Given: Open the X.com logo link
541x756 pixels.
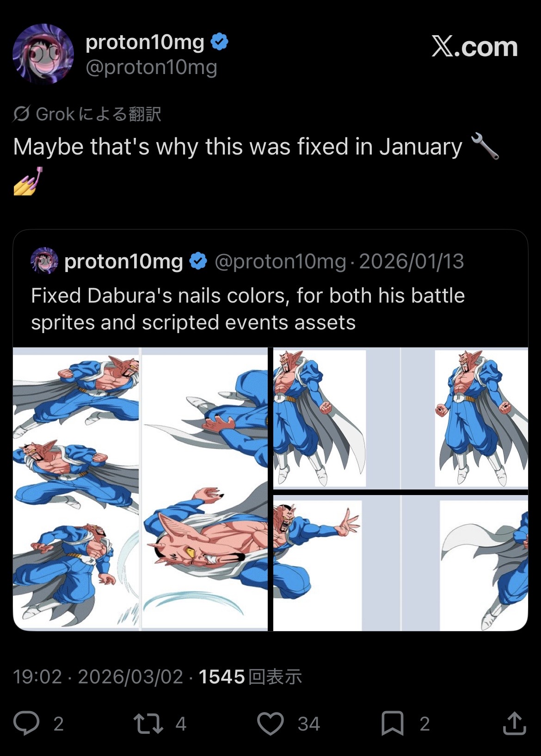Looking at the screenshot, I should (474, 47).
